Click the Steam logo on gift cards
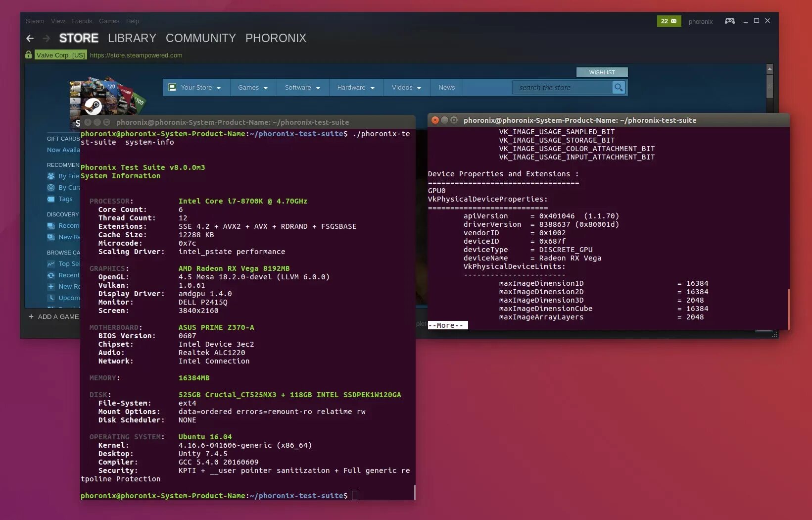This screenshot has height=520, width=812. click(93, 106)
